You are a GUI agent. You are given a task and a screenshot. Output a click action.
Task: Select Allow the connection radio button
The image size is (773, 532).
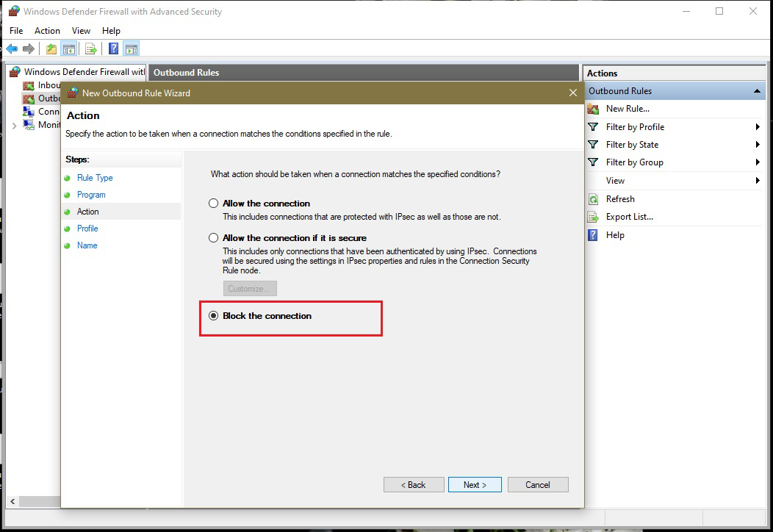[x=213, y=203]
